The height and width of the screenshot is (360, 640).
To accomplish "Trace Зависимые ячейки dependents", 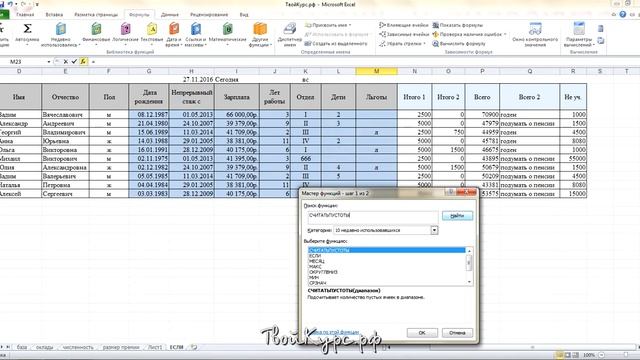I will [x=404, y=34].
